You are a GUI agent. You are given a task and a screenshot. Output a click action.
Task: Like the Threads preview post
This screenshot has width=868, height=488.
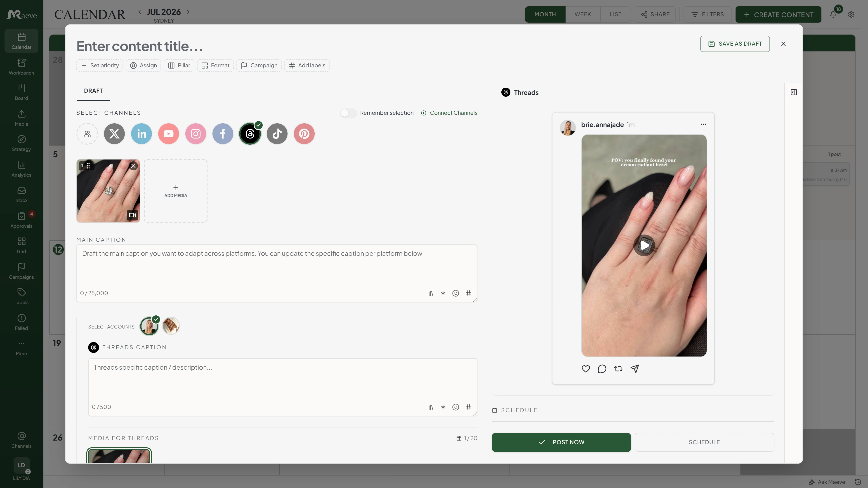586,369
